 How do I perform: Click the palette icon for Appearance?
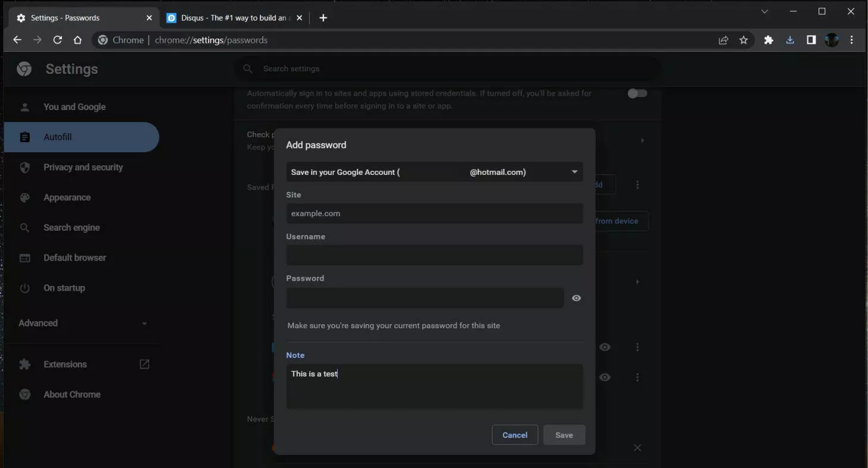(24, 197)
